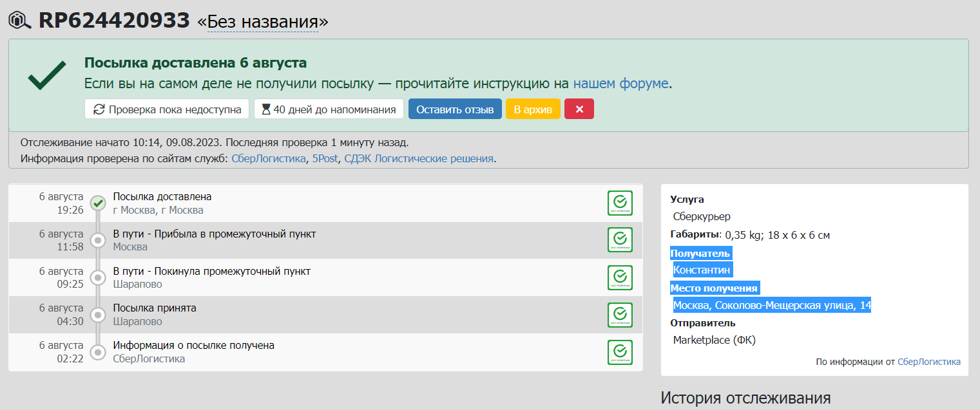Click the timeline marker at 11:58
This screenshot has height=410, width=980.
[98, 241]
